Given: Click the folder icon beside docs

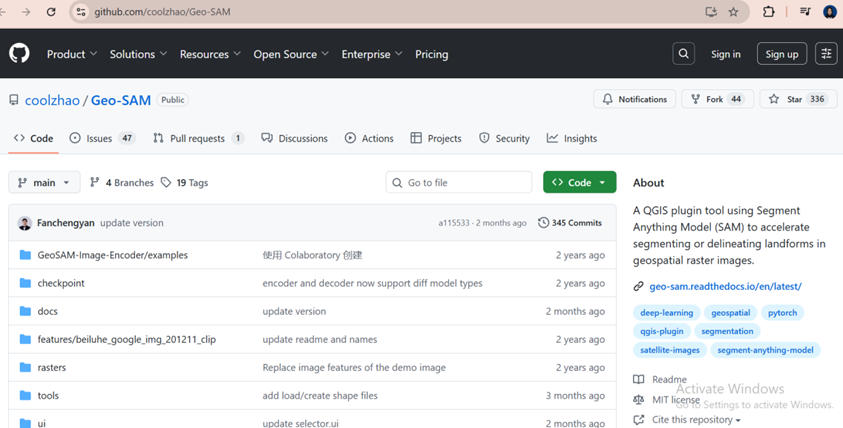Looking at the screenshot, I should tap(25, 311).
